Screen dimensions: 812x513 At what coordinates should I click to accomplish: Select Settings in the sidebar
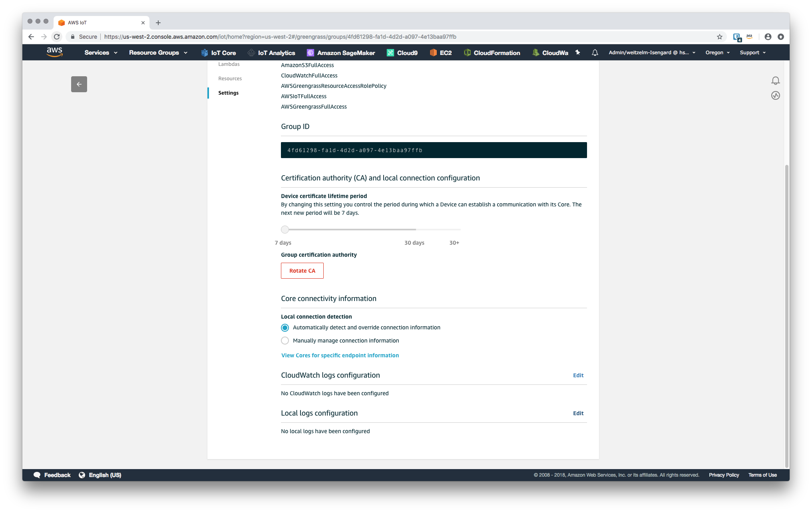(229, 93)
